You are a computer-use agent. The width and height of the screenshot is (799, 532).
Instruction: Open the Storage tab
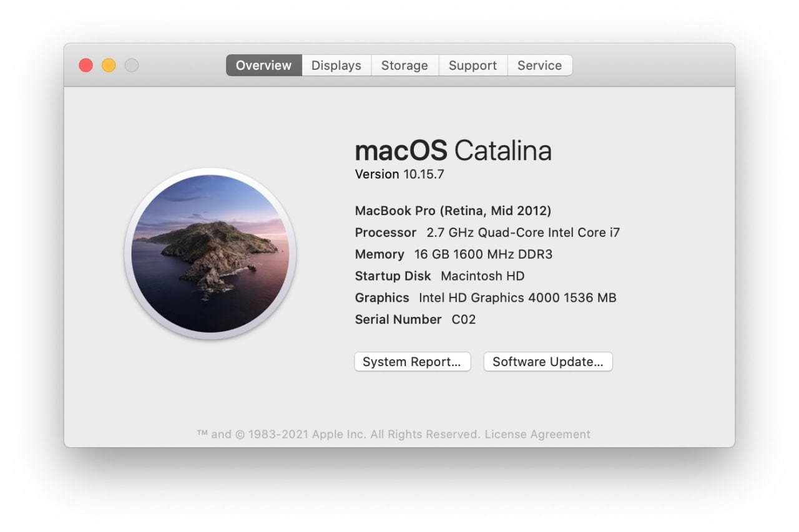pyautogui.click(x=404, y=65)
